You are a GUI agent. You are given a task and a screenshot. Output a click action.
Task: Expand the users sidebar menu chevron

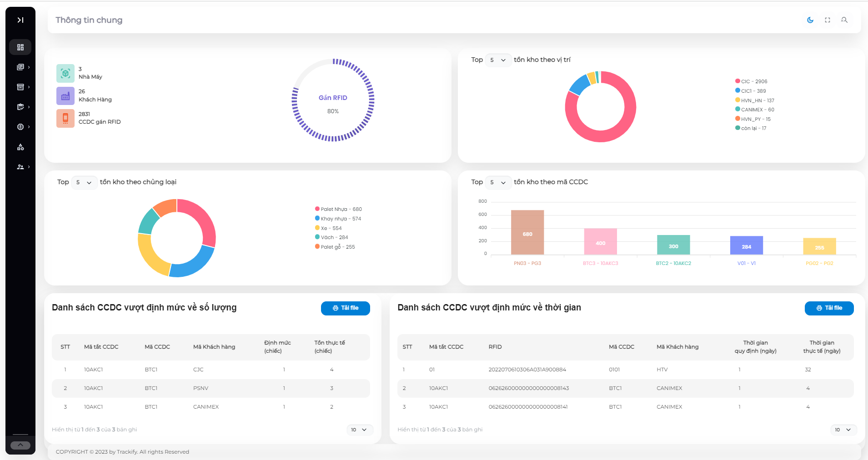click(x=29, y=167)
